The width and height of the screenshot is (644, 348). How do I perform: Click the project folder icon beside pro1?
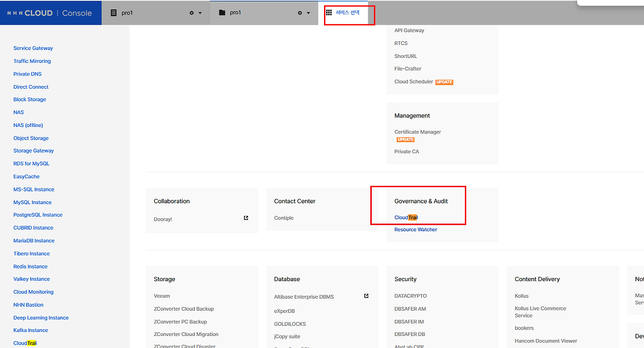(222, 13)
